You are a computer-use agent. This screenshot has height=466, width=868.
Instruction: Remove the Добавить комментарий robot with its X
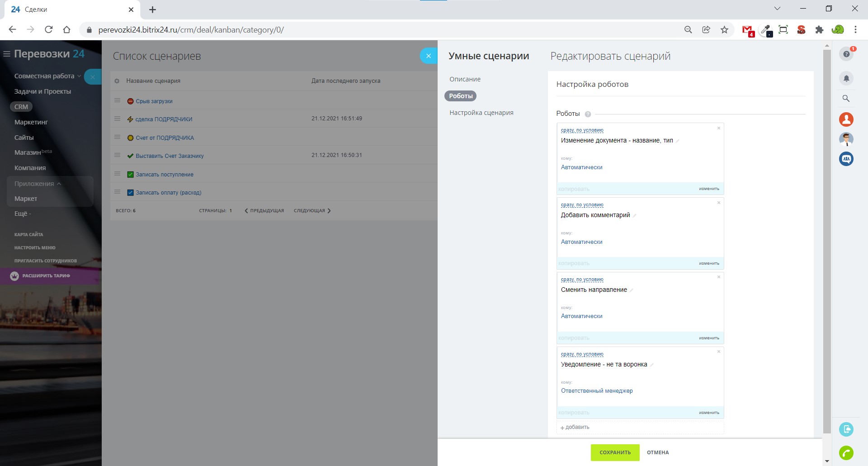pos(719,203)
